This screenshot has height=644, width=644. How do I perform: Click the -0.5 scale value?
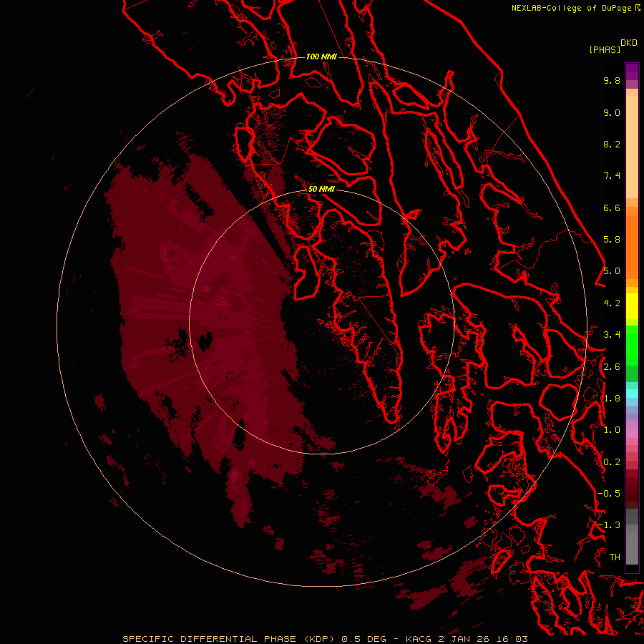[x=609, y=494]
